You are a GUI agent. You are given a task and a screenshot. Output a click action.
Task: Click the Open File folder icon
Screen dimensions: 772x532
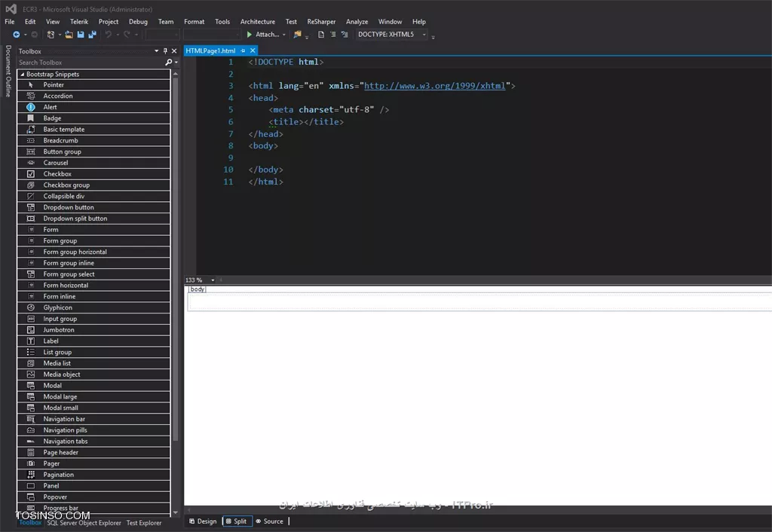(x=69, y=35)
